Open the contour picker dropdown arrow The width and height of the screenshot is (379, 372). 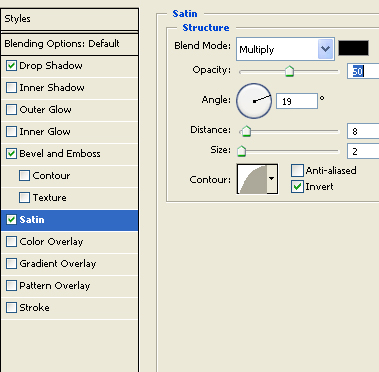[x=272, y=179]
